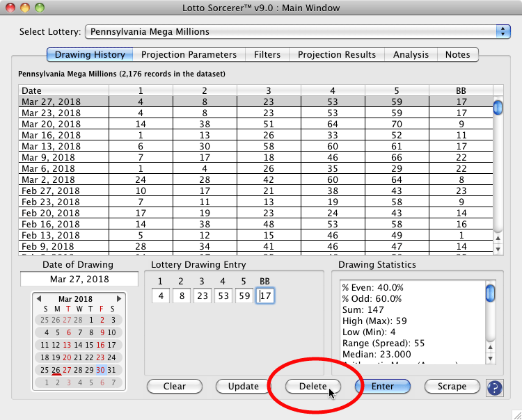522x420 pixels.
Task: Pick March 20 in the calendar
Action: [x=67, y=357]
